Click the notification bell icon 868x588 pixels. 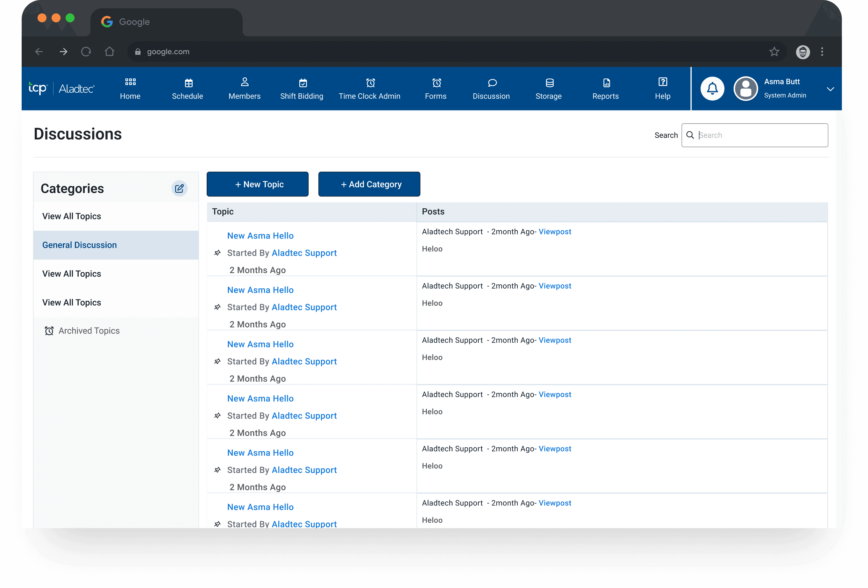coord(712,89)
